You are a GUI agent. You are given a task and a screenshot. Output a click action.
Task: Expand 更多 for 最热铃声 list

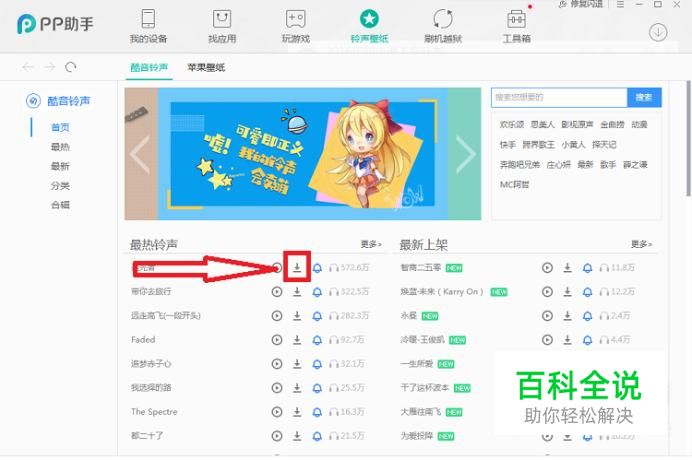(x=371, y=244)
